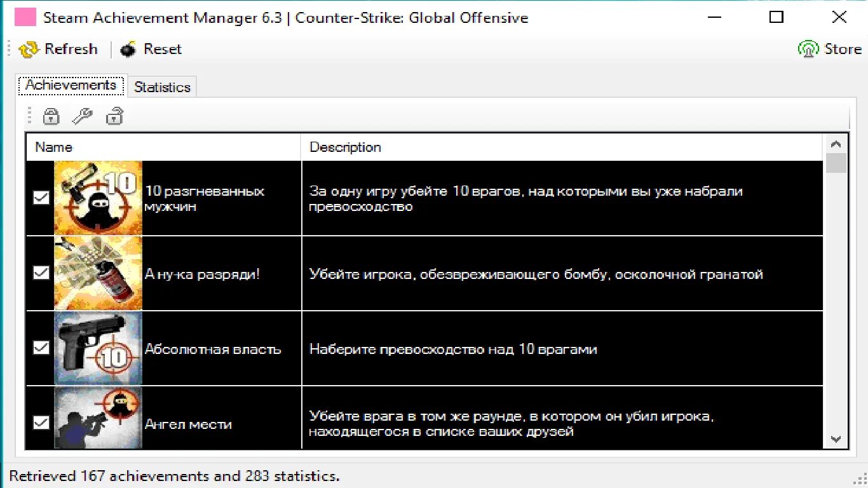Viewport: 868px width, 488px height.
Task: Click the invert all achievements wrench icon
Action: 82,116
